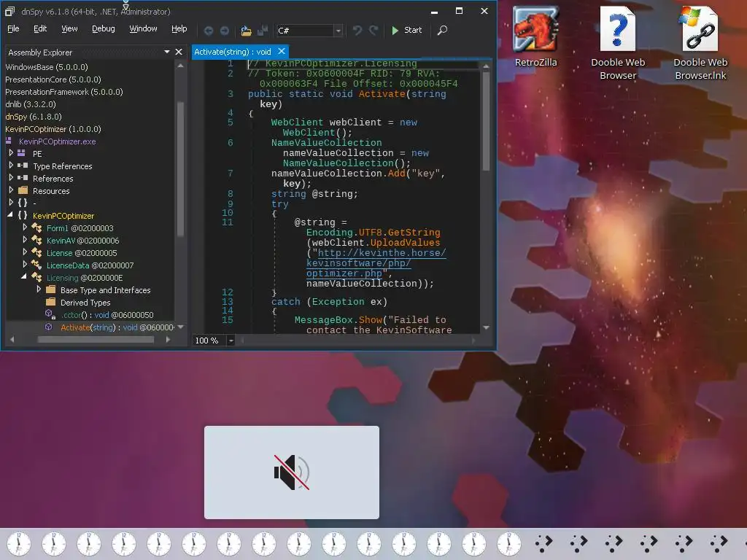Viewport: 747px width, 560px height.
Task: Select .cctor() : void @06000050 method
Action: point(107,315)
